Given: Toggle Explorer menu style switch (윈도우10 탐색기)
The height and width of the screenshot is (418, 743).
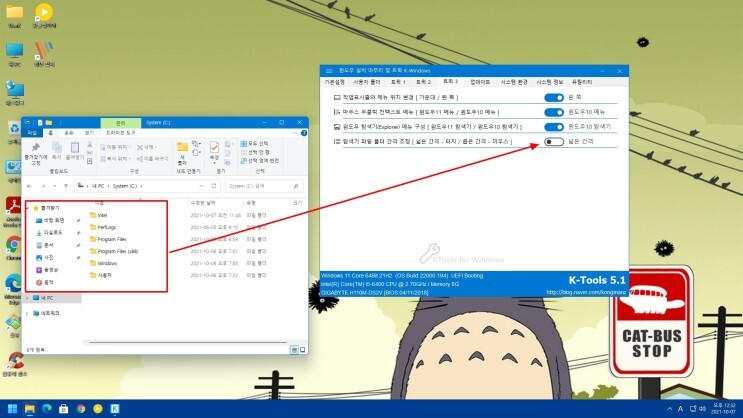Looking at the screenshot, I should coord(553,127).
